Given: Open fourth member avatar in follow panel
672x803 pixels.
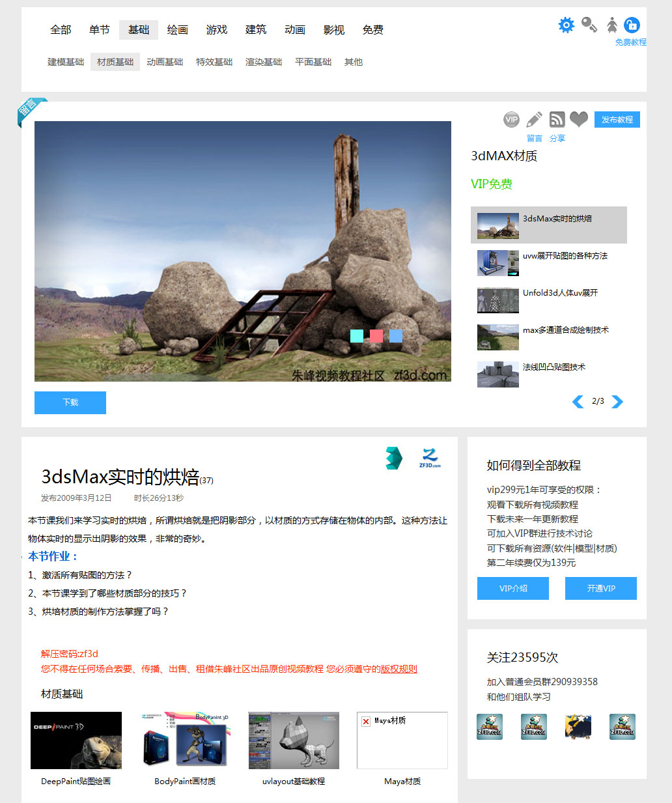Looking at the screenshot, I should (623, 726).
